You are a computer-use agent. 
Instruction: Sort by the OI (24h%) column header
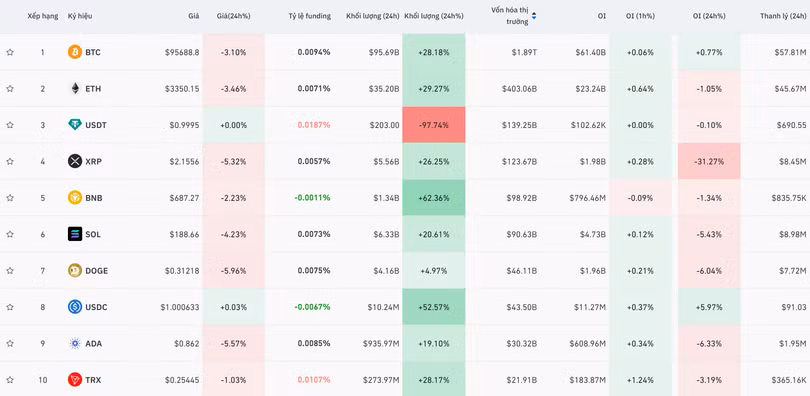click(x=709, y=17)
